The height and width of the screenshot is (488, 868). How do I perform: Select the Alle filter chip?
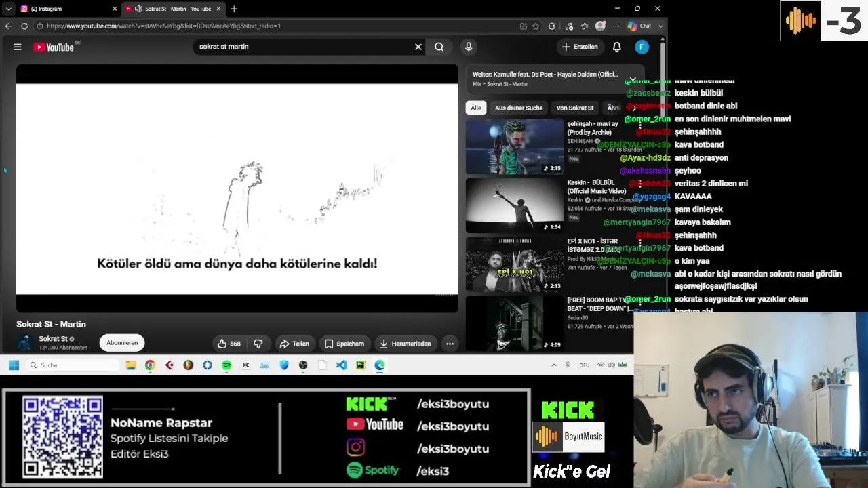[476, 108]
